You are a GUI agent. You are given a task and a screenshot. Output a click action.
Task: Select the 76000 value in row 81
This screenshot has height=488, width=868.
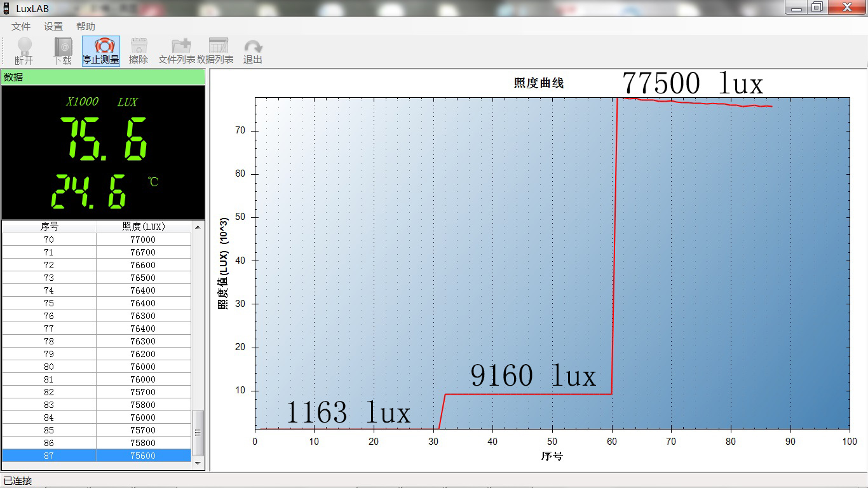coord(143,379)
